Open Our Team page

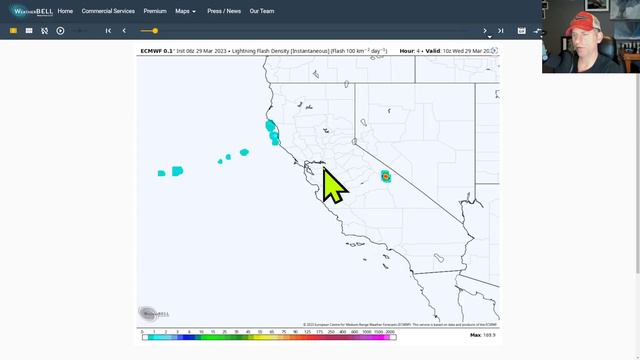point(262,11)
